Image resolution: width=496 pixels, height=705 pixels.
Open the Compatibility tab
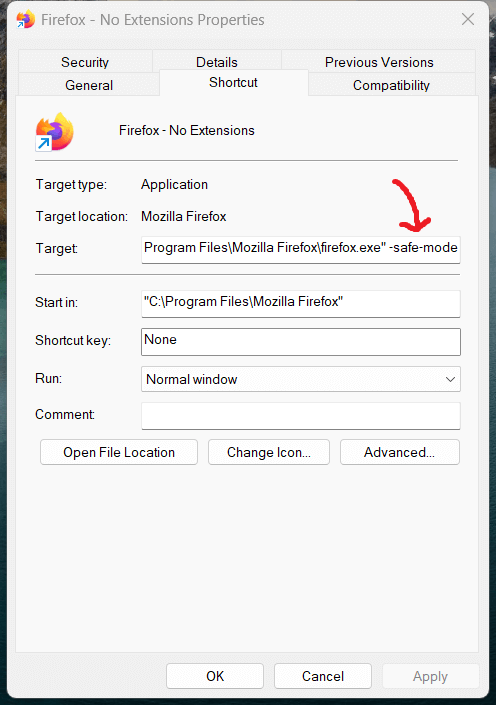coord(391,85)
